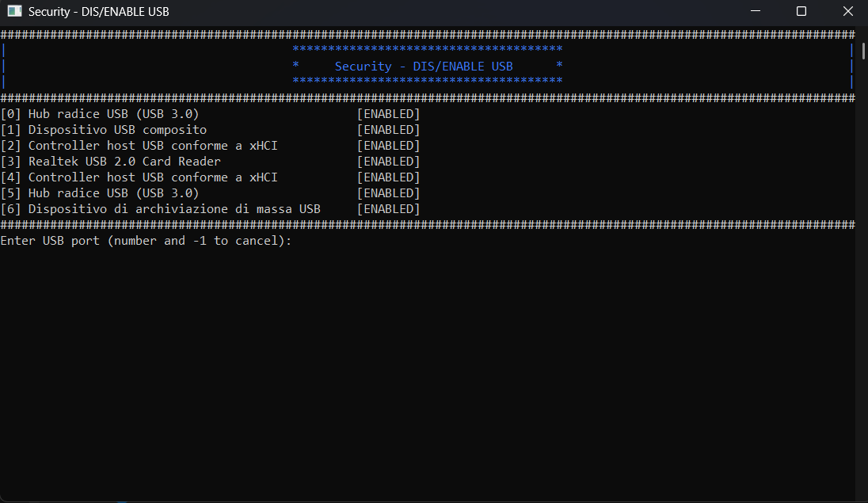Click the window title text in title bar
Viewport: 868px width, 503px height.
tap(98, 12)
